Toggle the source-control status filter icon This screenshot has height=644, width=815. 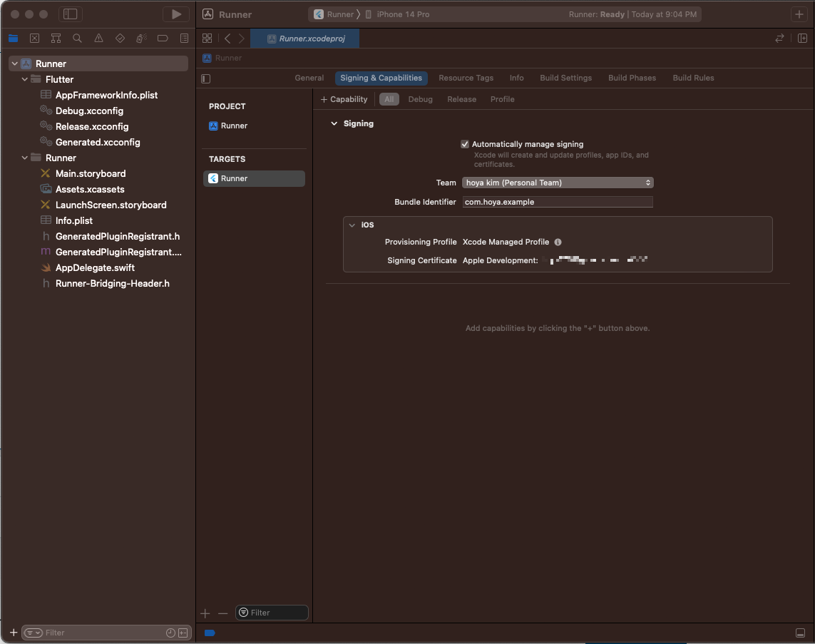[183, 633]
